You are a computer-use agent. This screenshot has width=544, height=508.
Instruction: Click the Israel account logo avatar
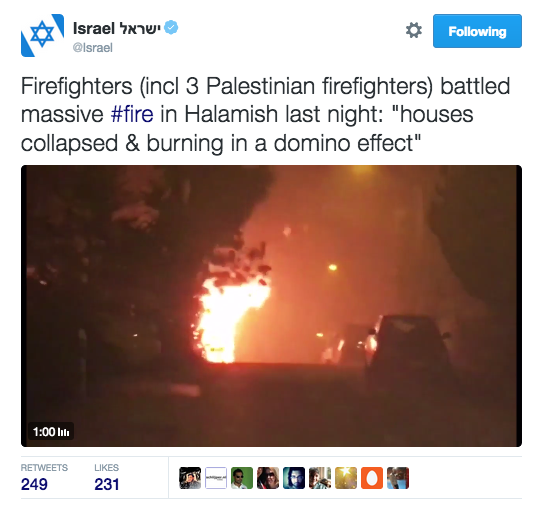(x=42, y=35)
